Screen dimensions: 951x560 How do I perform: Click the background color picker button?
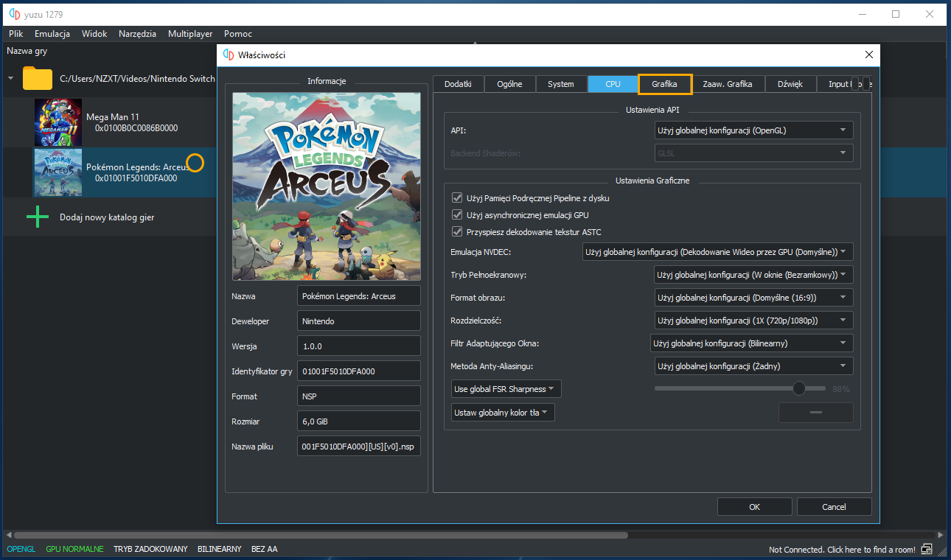click(x=815, y=413)
